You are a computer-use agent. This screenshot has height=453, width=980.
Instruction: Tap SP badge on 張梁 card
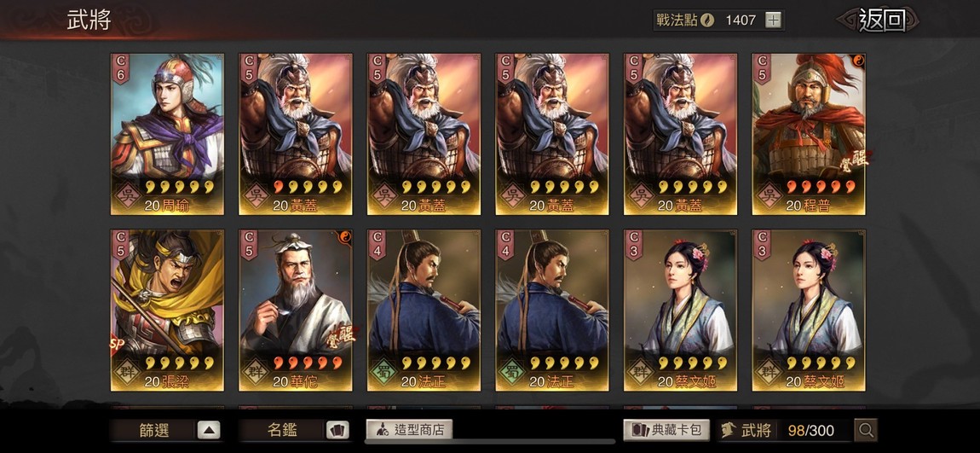pos(115,346)
